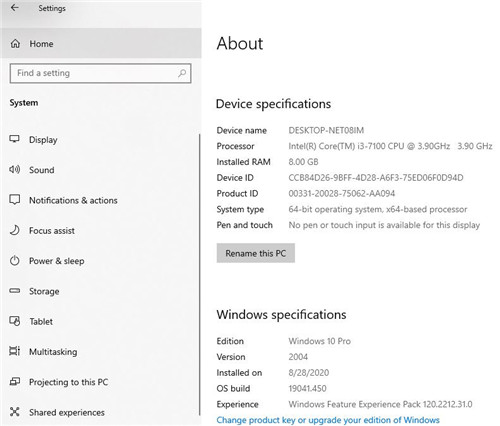
Task: Click the search magnifier icon
Action: click(x=182, y=73)
